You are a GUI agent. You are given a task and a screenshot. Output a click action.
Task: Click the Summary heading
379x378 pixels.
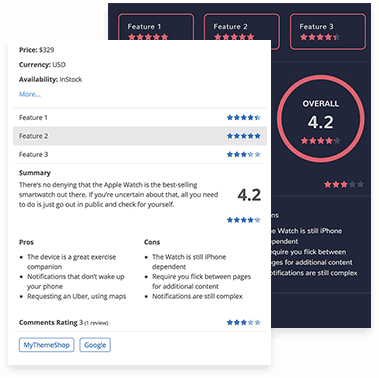click(35, 173)
